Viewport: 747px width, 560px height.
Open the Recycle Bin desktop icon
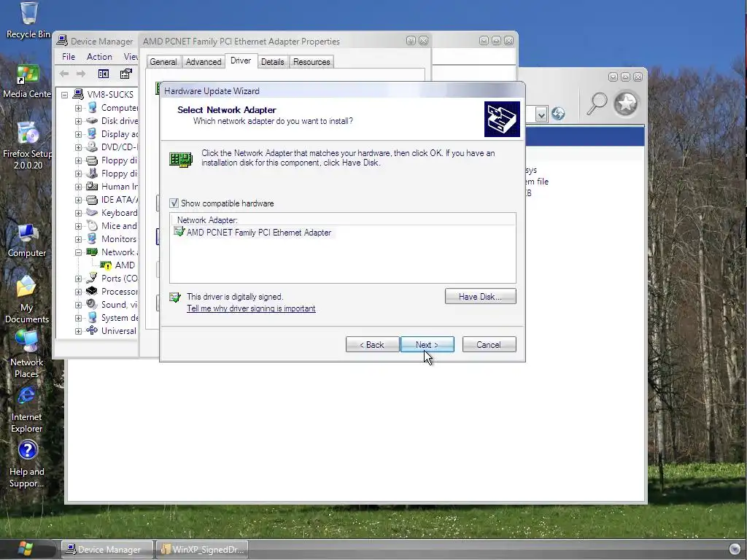(28, 20)
